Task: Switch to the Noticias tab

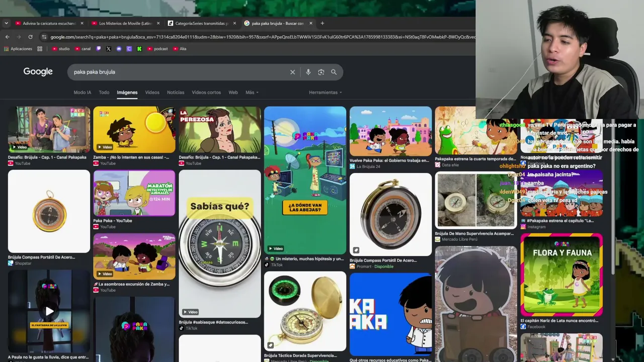Action: click(x=176, y=93)
